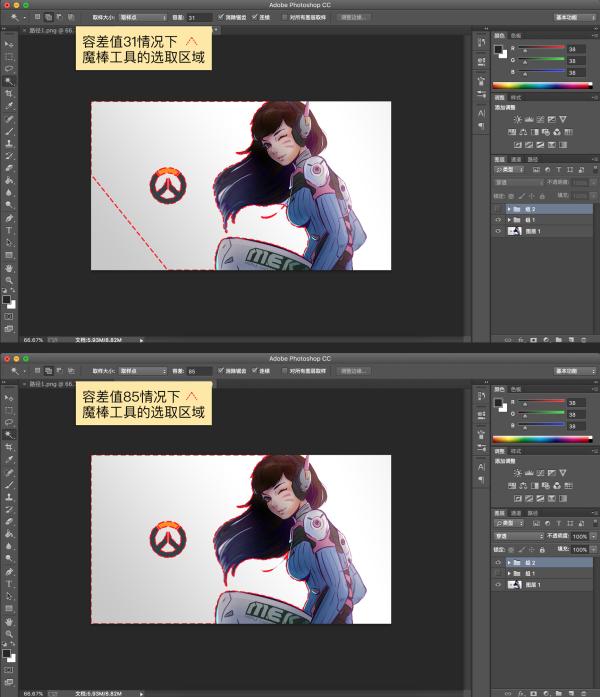This screenshot has height=697, width=600.
Task: Expand 组 2 group triangle in upper window
Action: click(509, 208)
